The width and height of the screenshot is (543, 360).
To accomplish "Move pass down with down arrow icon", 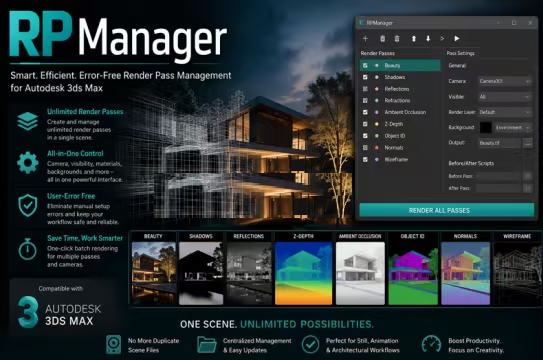I will point(428,39).
